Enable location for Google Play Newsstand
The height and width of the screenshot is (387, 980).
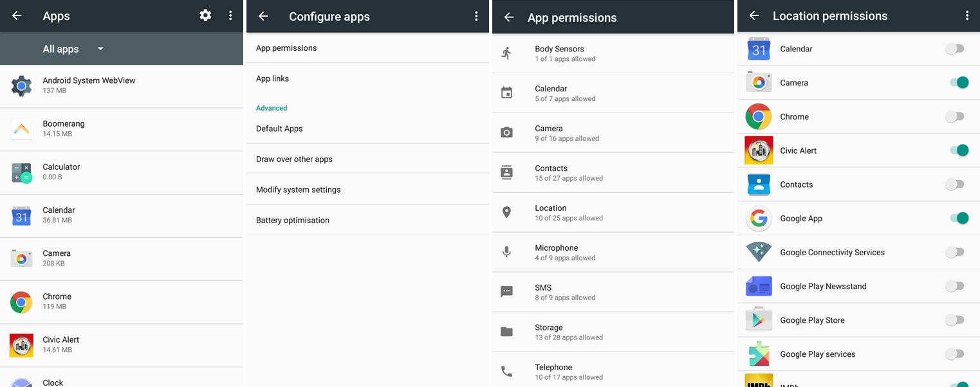(x=955, y=286)
